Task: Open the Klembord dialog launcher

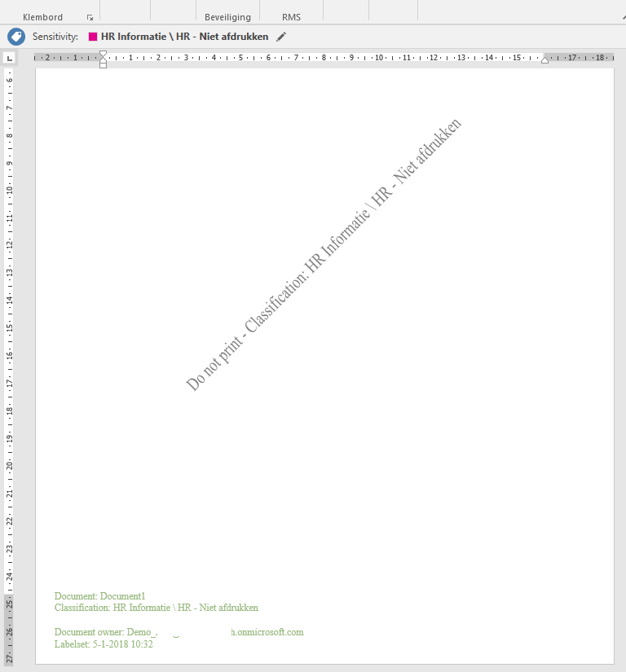Action: pos(90,17)
